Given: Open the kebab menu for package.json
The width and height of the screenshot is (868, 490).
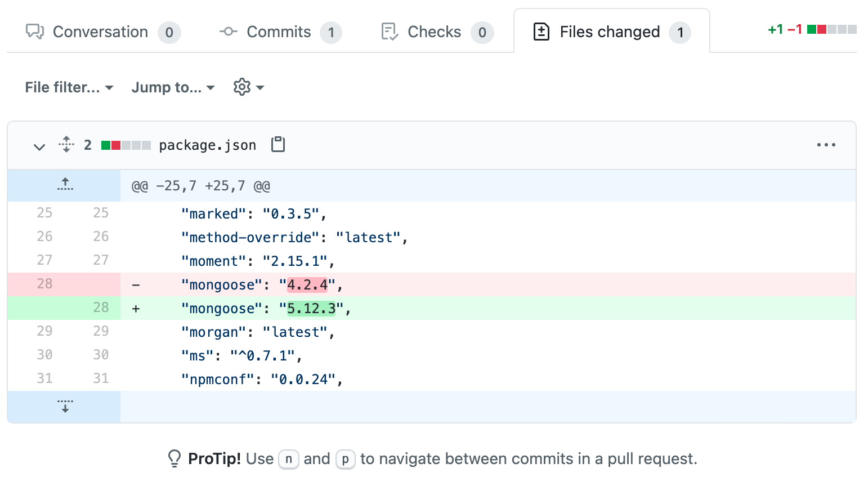Looking at the screenshot, I should [x=826, y=145].
